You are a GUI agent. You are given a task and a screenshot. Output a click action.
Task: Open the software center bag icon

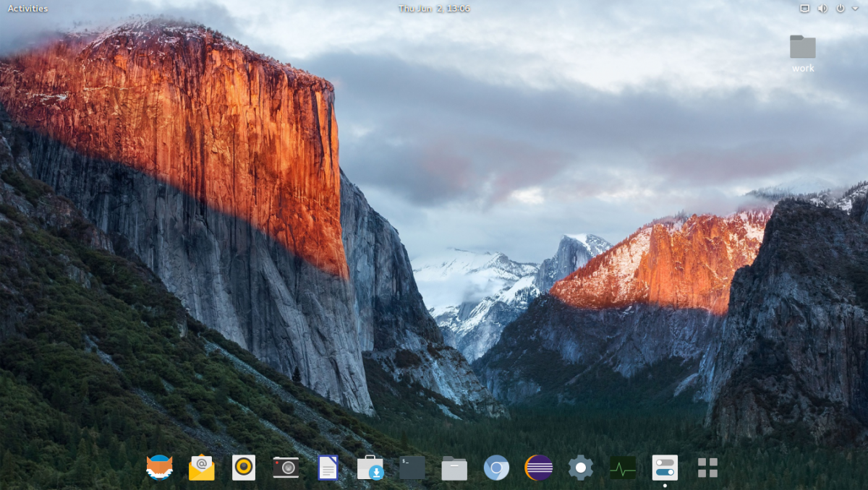(x=370, y=468)
